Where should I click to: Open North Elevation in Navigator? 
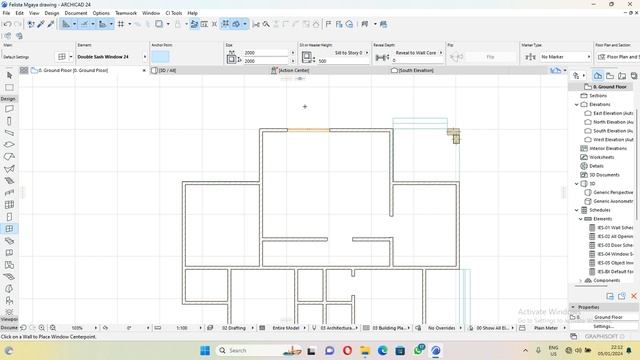point(609,122)
